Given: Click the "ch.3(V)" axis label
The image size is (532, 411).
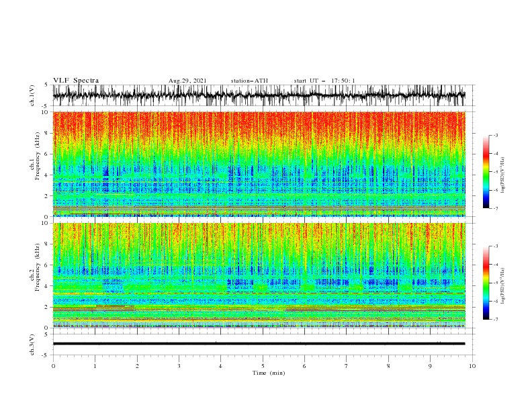Looking at the screenshot, I should point(32,345).
